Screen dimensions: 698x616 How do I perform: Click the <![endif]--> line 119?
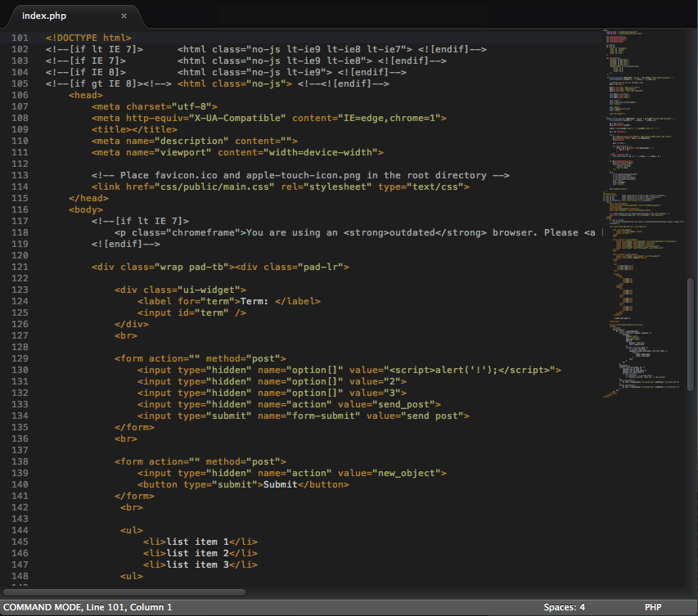coord(125,244)
